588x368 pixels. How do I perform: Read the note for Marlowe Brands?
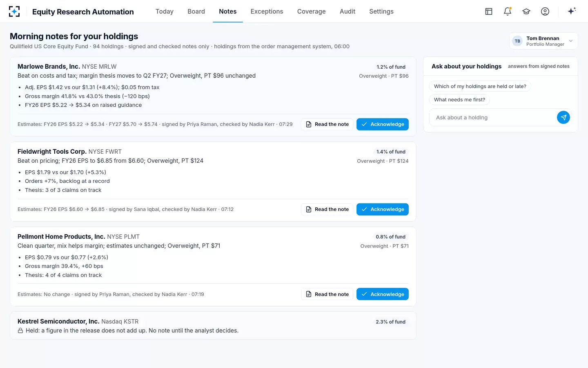327,124
